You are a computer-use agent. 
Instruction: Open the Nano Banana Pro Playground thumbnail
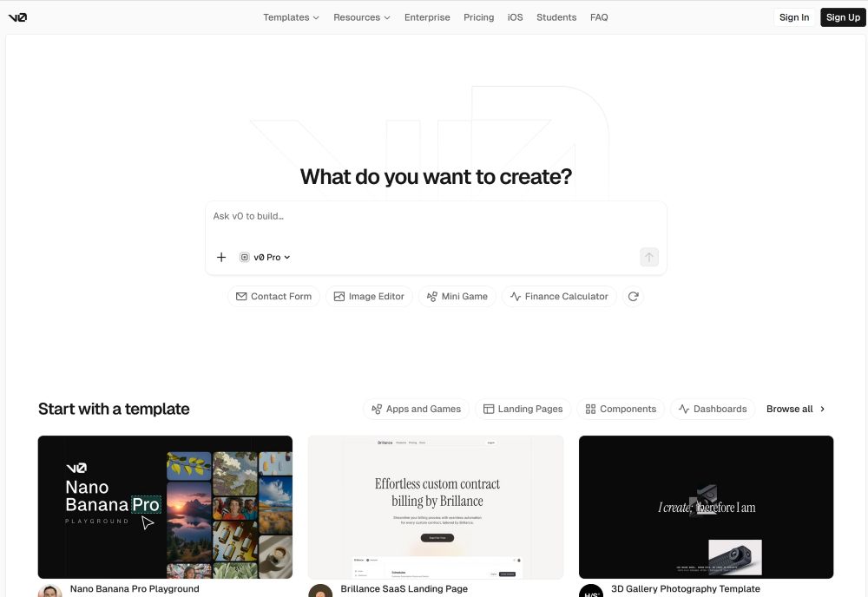point(165,507)
